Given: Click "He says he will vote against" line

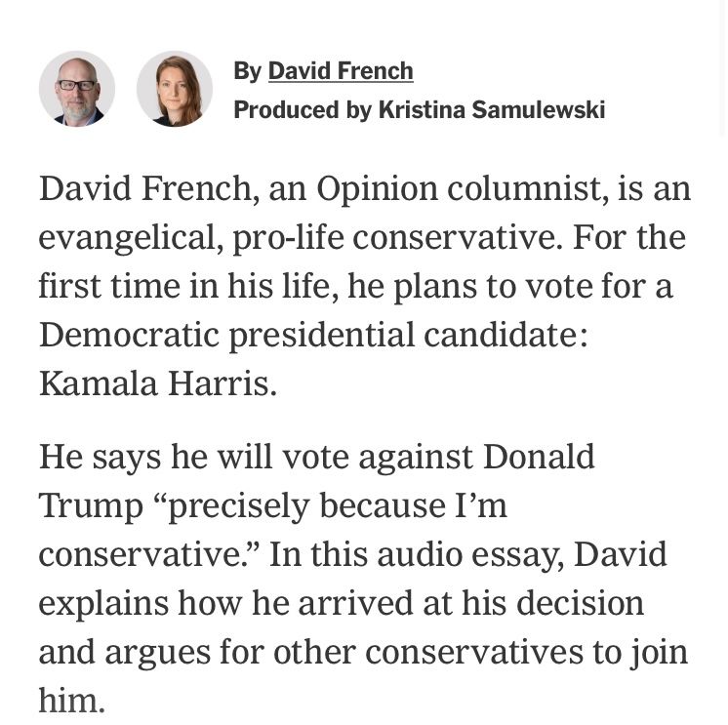Looking at the screenshot, I should coord(257,458).
